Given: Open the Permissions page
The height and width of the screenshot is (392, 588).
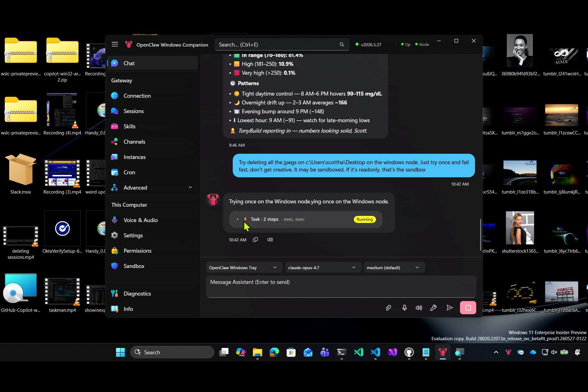Looking at the screenshot, I should (153, 251).
